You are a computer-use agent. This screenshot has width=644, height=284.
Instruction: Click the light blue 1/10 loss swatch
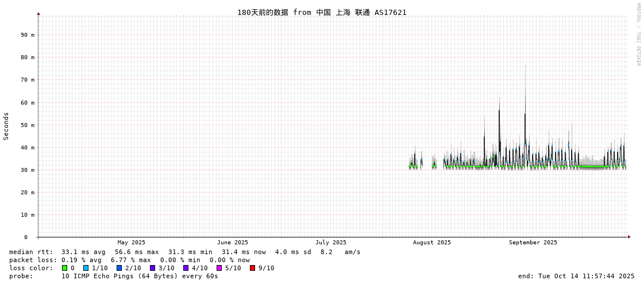[x=86, y=268]
